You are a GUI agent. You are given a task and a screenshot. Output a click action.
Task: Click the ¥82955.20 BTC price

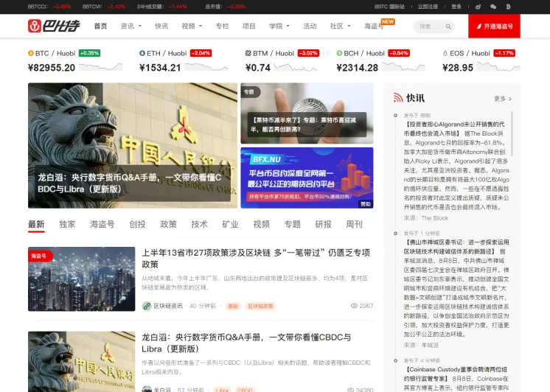point(52,68)
